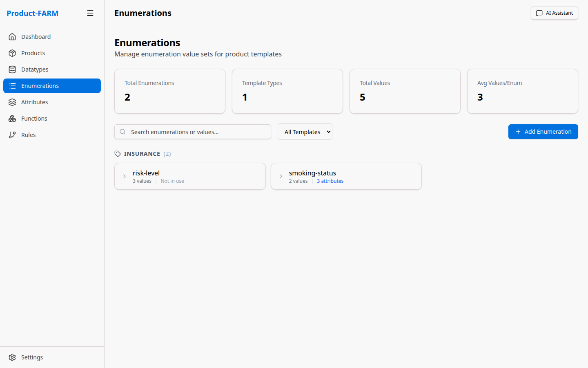Select the Dashboard home icon
The width and height of the screenshot is (588, 368).
(x=13, y=36)
